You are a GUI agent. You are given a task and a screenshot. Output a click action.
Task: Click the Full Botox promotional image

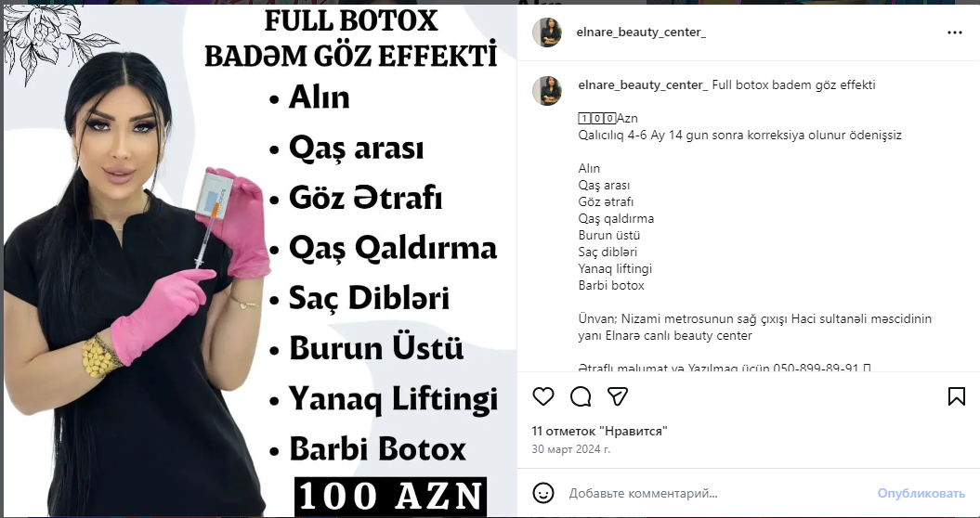click(260, 261)
